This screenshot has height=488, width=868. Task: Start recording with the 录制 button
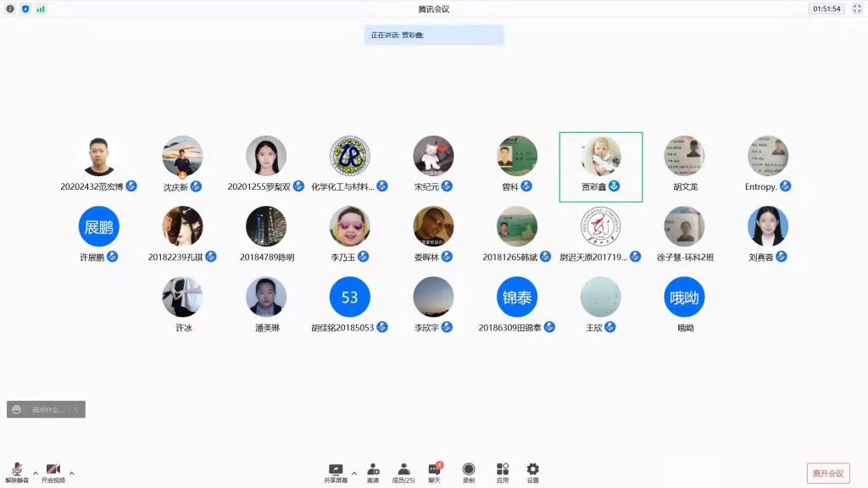[x=469, y=472]
